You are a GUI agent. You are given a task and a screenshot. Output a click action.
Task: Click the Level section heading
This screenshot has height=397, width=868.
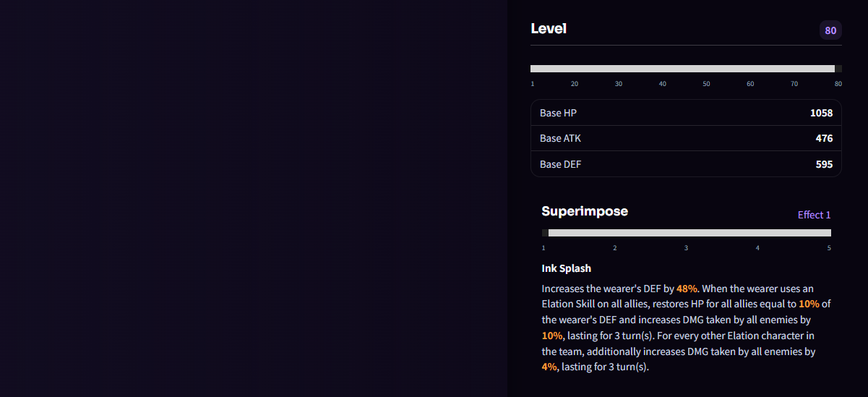click(549, 29)
